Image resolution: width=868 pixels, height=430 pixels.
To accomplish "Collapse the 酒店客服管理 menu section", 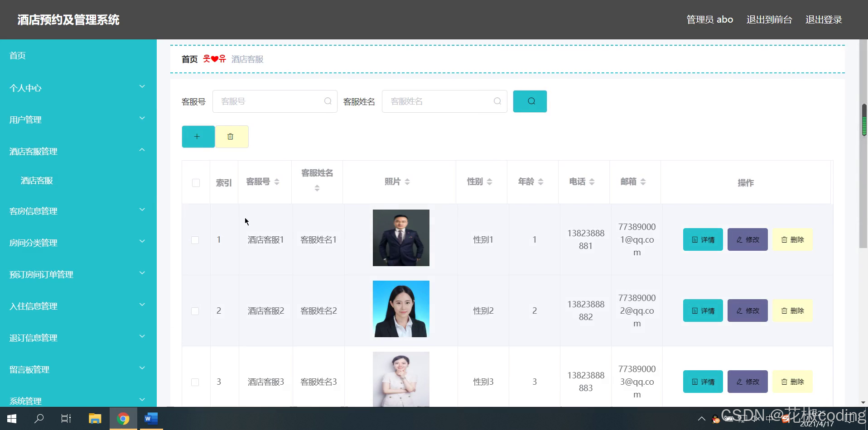I will (x=77, y=151).
